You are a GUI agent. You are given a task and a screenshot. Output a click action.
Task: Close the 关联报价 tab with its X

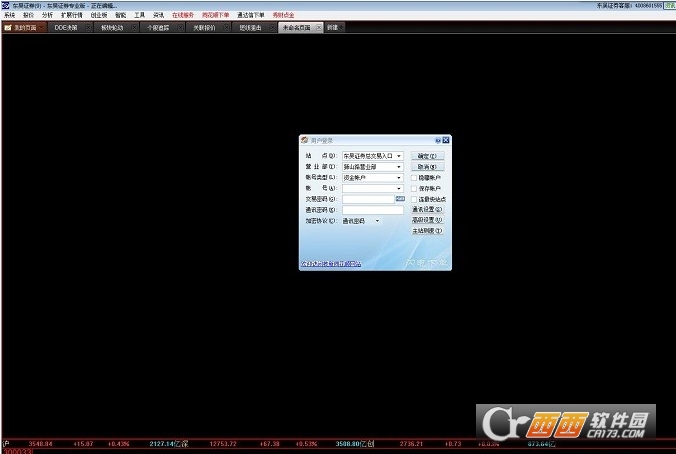[226, 28]
